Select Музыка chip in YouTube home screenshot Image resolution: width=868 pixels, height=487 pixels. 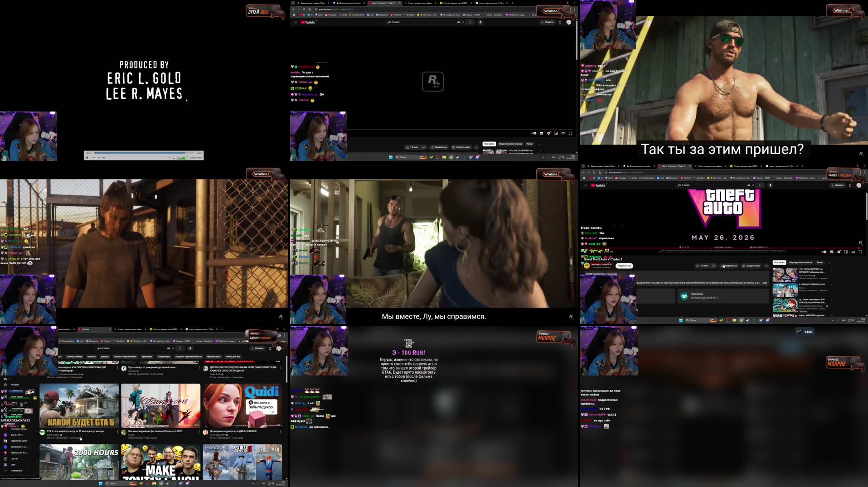92,357
